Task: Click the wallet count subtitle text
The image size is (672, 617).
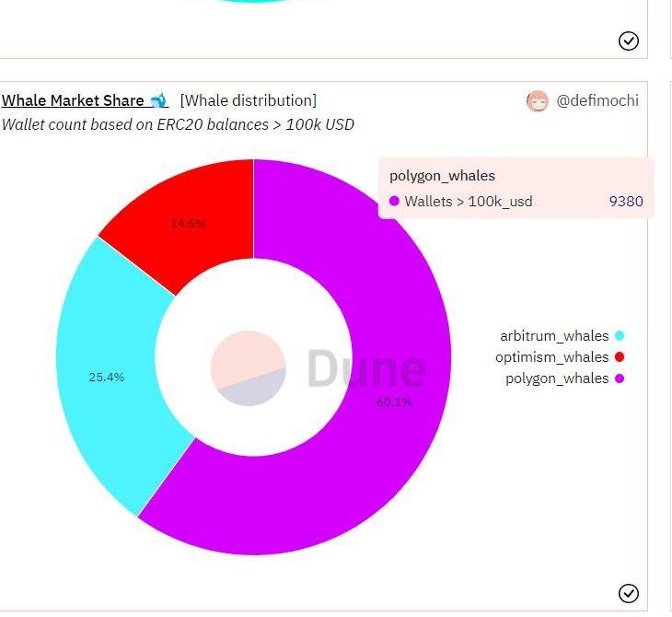Action: pos(178,124)
